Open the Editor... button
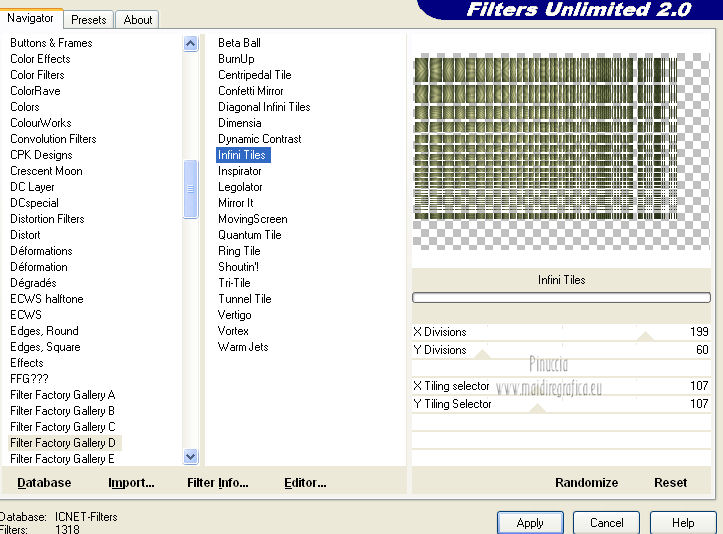Image resolution: width=723 pixels, height=534 pixels. [x=305, y=482]
